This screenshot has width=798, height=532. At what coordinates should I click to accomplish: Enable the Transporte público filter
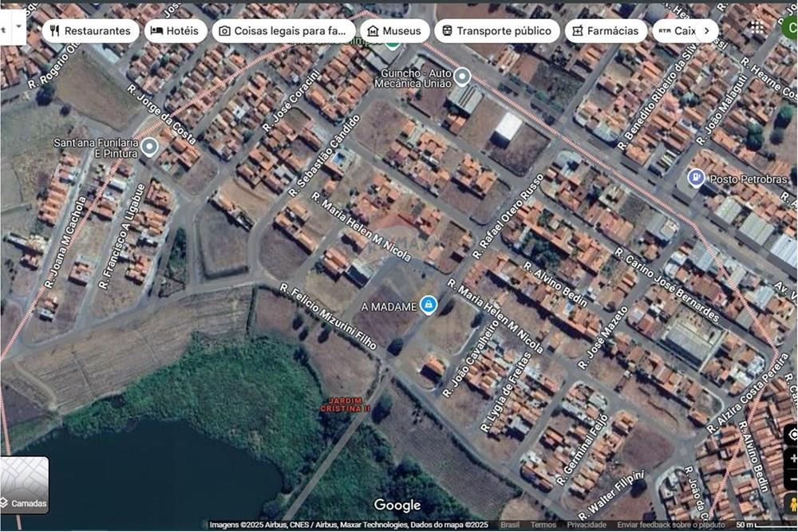coord(497,30)
